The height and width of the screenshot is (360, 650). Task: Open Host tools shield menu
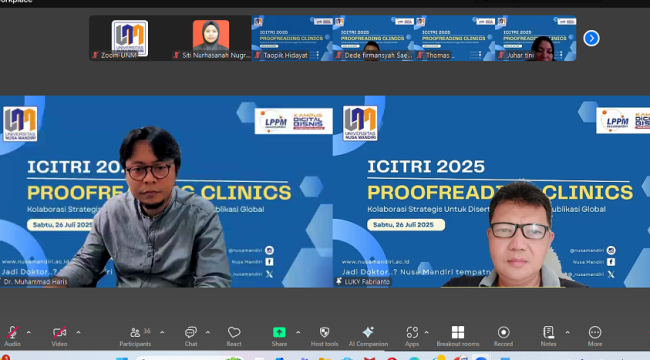coord(325,336)
